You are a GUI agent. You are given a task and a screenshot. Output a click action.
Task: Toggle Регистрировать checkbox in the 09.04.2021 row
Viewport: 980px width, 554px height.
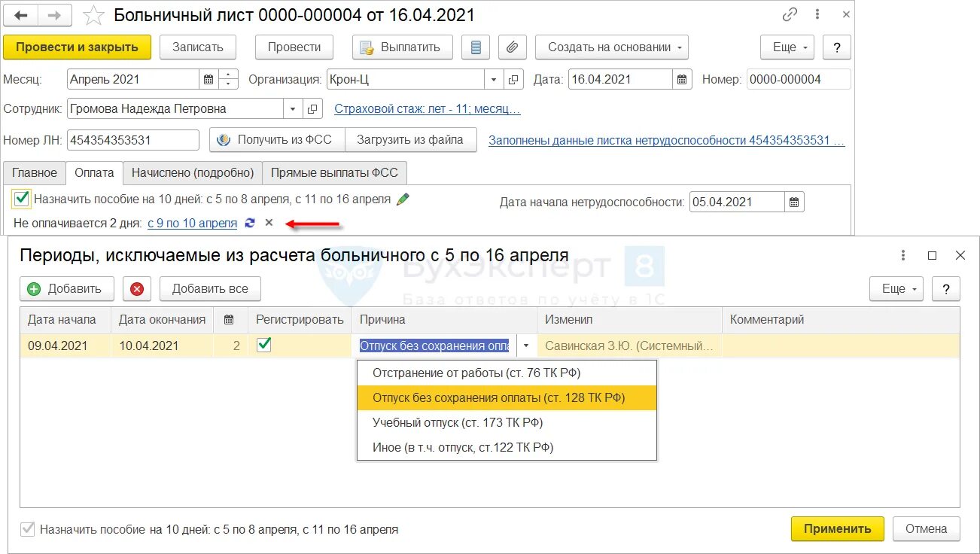pos(263,345)
